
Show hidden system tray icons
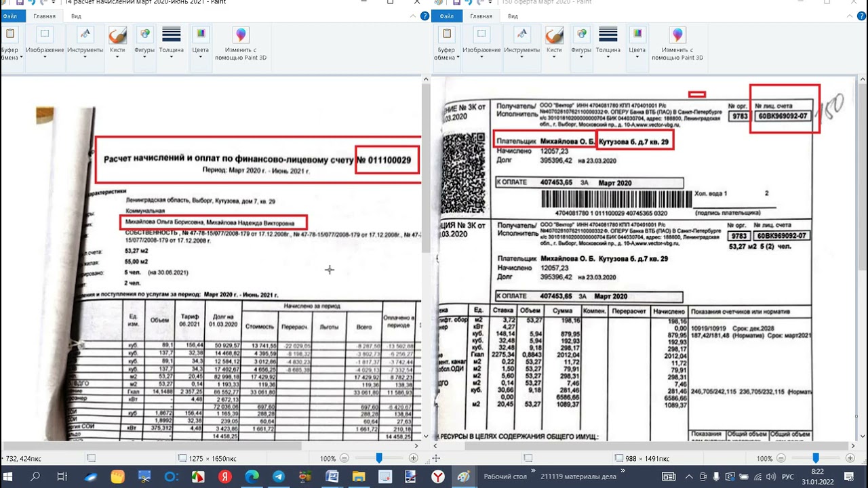688,477
